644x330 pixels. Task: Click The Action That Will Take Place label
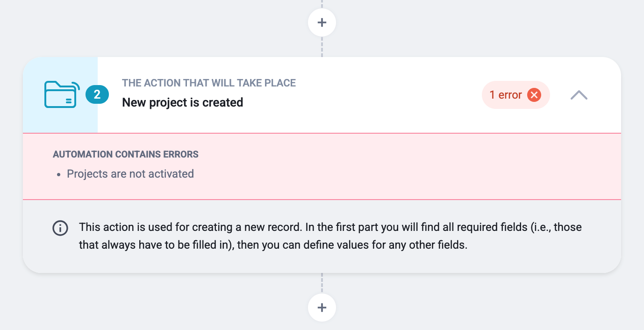[x=209, y=83]
